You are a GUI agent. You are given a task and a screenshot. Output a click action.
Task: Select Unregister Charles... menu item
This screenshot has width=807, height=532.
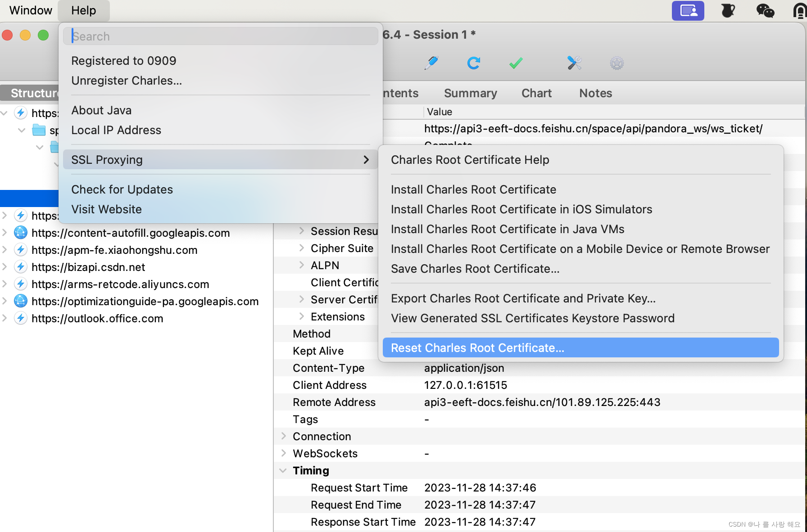220,81
